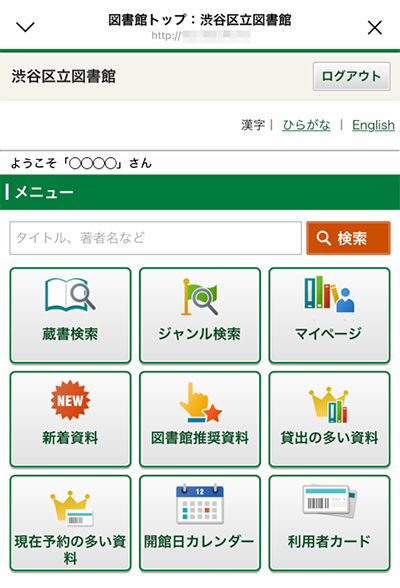400x588 pixels.
Task: Click the page URL under the title
Action: click(x=201, y=36)
